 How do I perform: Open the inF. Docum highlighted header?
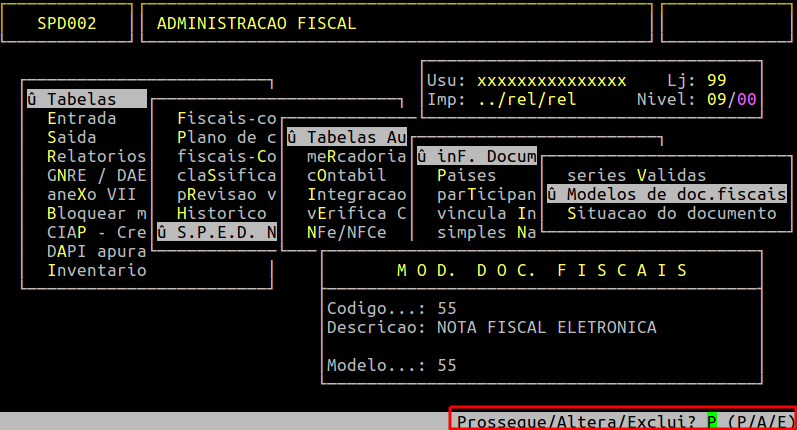tap(477, 156)
